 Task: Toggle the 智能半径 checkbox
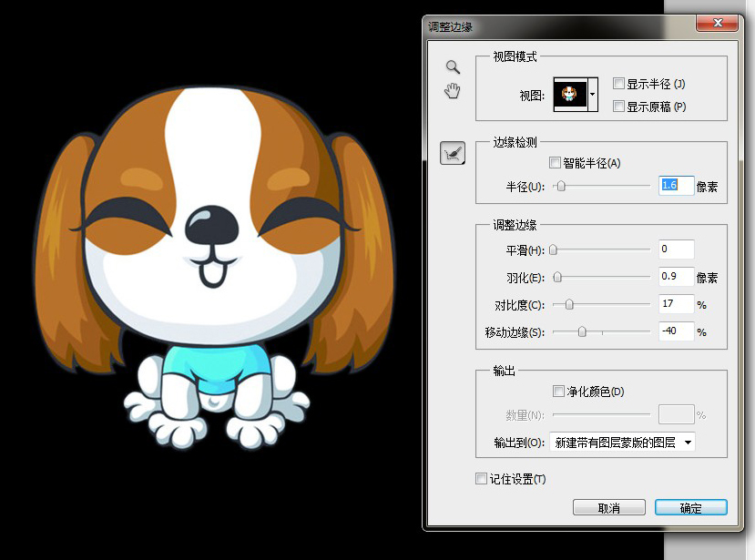[x=556, y=163]
